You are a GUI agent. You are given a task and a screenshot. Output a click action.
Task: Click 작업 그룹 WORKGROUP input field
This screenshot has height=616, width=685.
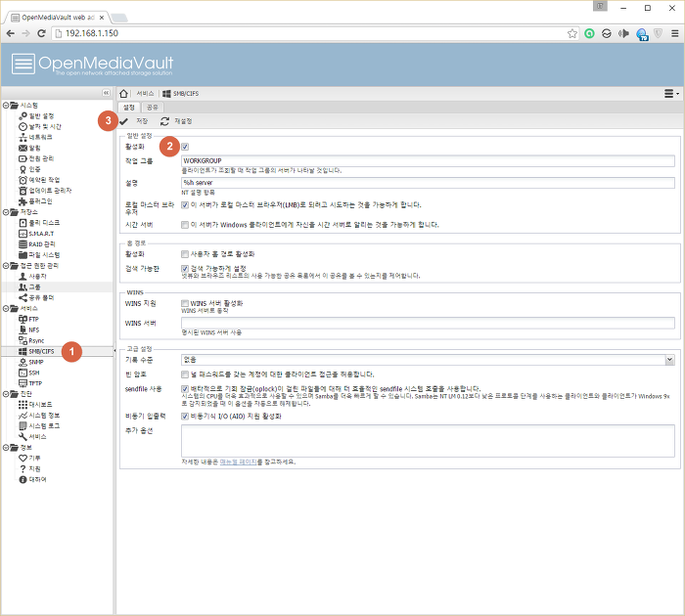click(428, 160)
